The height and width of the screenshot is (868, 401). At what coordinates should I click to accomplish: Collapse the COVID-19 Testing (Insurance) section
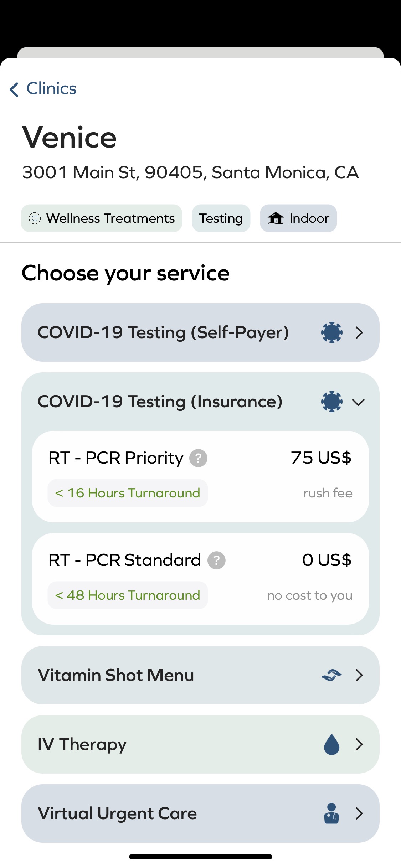[359, 402]
